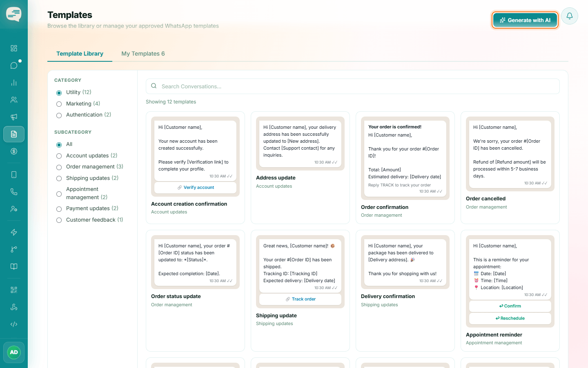Screen dimensions: 588x368
Task: Open the webhook icon in sidebar
Action: (x=14, y=307)
